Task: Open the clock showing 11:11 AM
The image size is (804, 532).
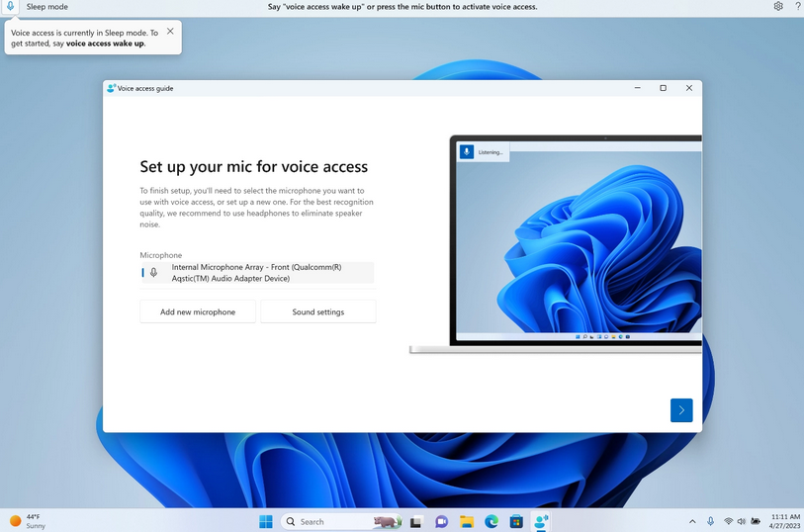Action: [x=784, y=521]
